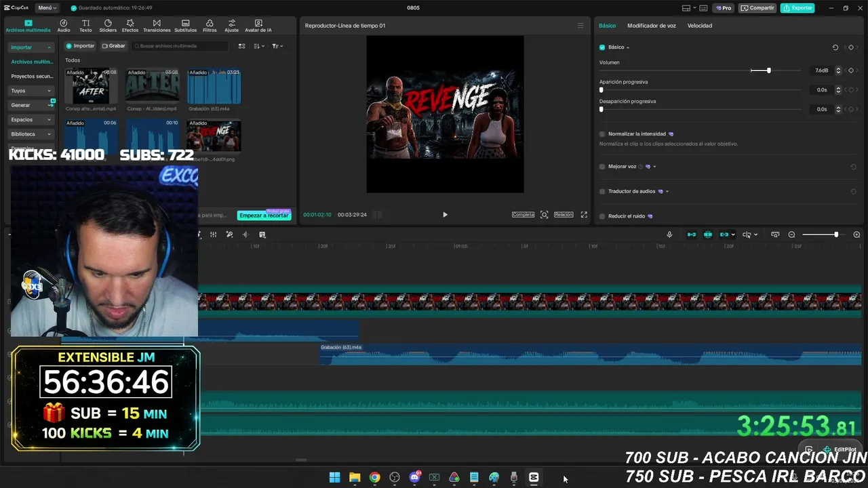Enable Normalizar la intensidad
The image size is (868, 488).
click(602, 134)
